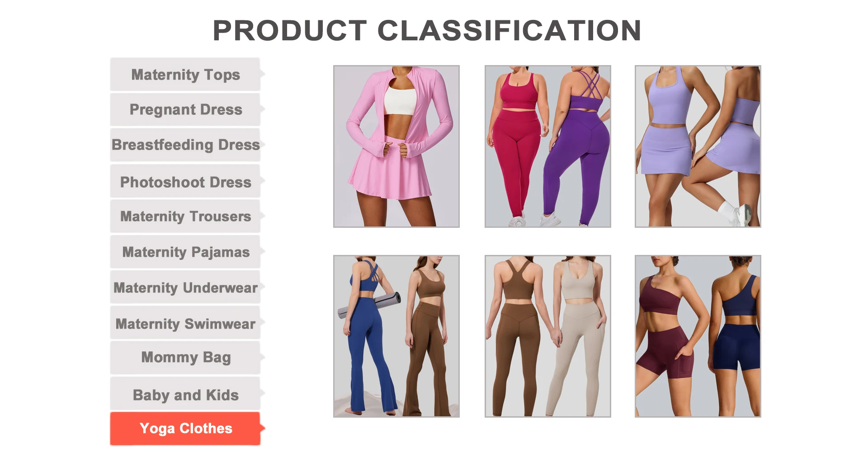Select Maternity Swimwear category
The height and width of the screenshot is (452, 868).
click(x=185, y=323)
